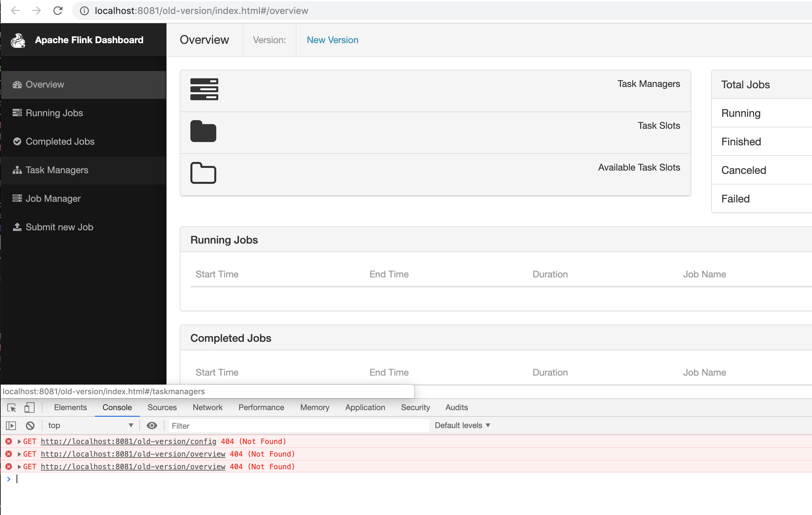Open the top context dropdown
Screen dimensions: 812x515
pyautogui.click(x=90, y=426)
